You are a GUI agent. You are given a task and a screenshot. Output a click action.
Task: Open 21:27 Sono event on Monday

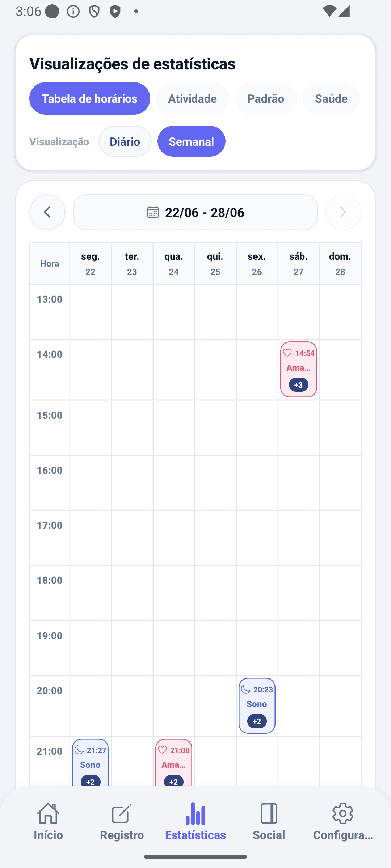pyautogui.click(x=91, y=762)
